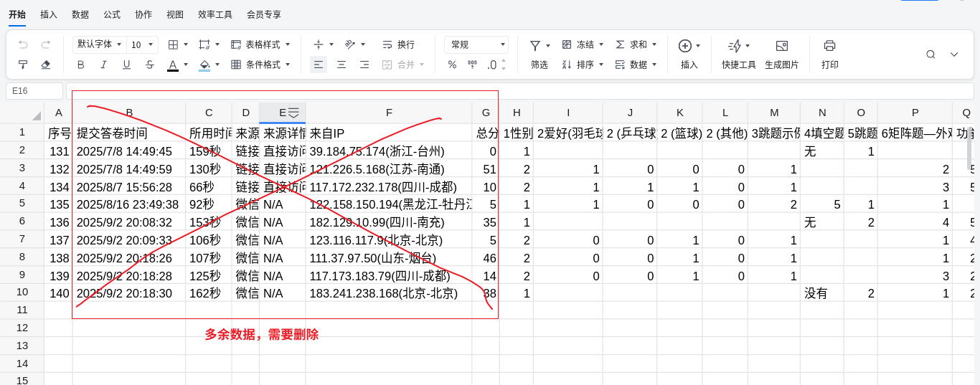Click the 数据 data tools icon
980x385 pixels.
(620, 65)
